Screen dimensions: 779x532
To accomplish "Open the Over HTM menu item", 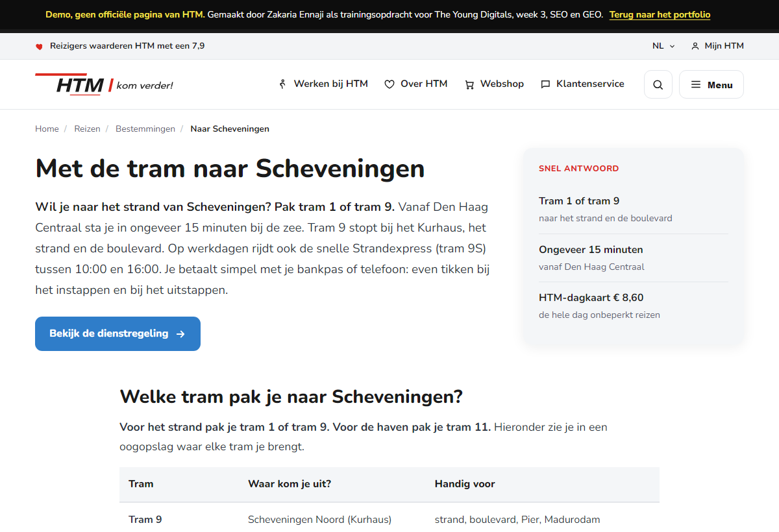I will point(416,84).
